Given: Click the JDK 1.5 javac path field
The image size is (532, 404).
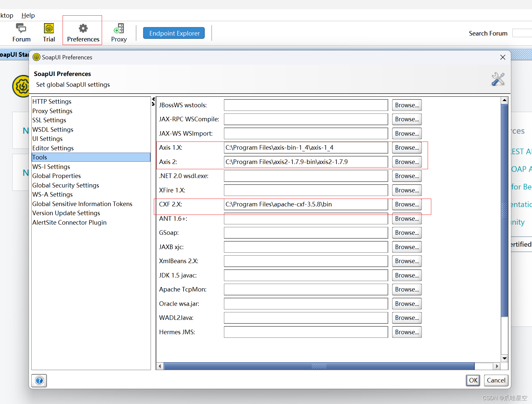Looking at the screenshot, I should pyautogui.click(x=306, y=275).
